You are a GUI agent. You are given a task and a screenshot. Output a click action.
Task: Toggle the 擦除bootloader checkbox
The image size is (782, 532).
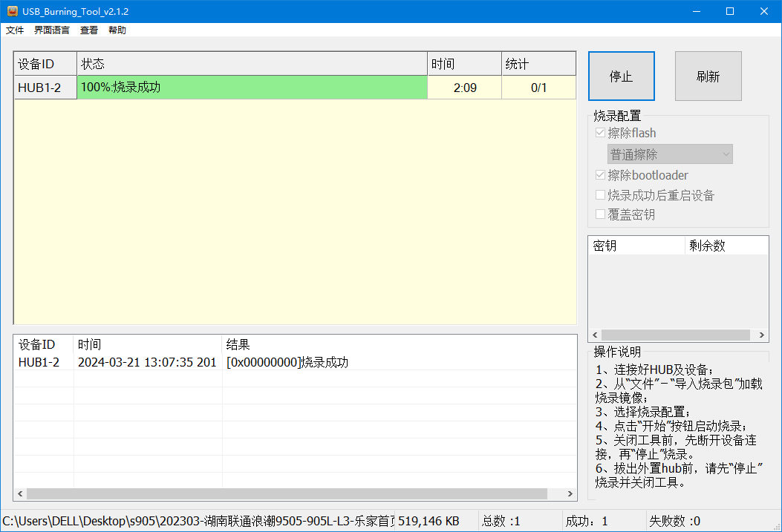[601, 176]
